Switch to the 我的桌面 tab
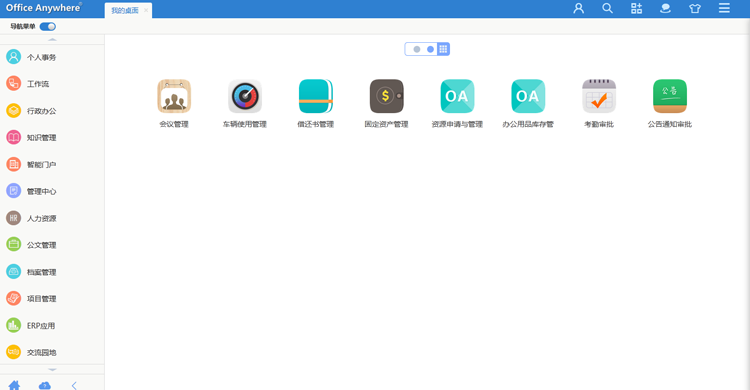The image size is (750, 390). coord(125,11)
